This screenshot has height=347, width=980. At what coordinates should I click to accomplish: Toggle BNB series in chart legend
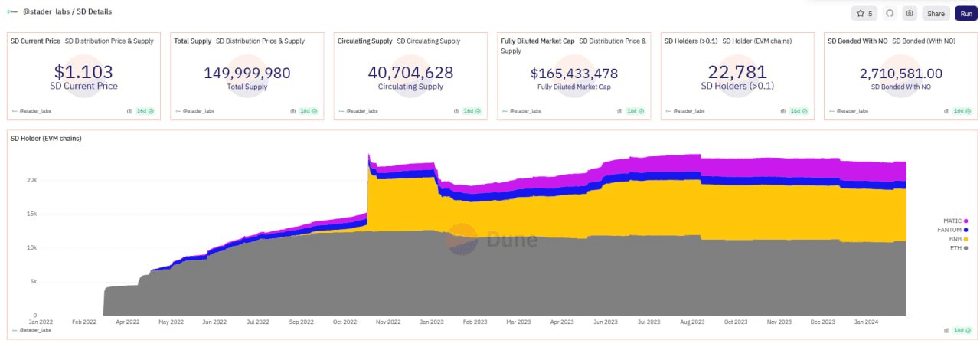point(958,239)
